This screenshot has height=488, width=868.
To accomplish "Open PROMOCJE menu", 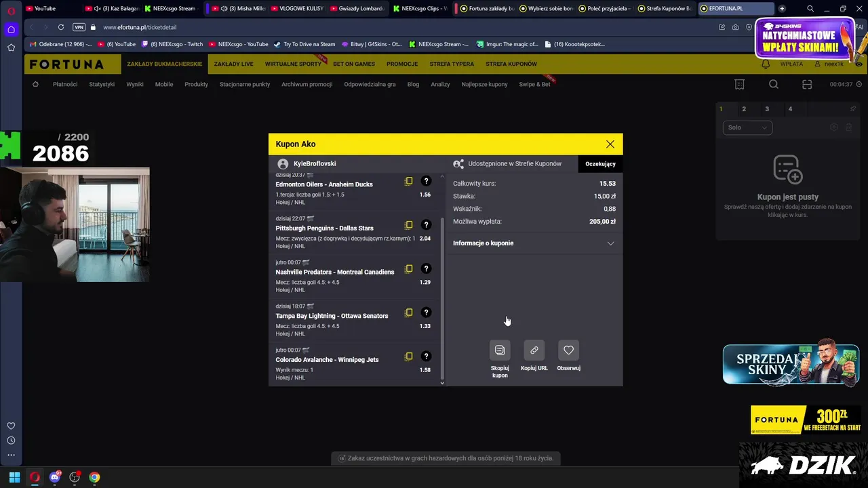I will click(402, 64).
